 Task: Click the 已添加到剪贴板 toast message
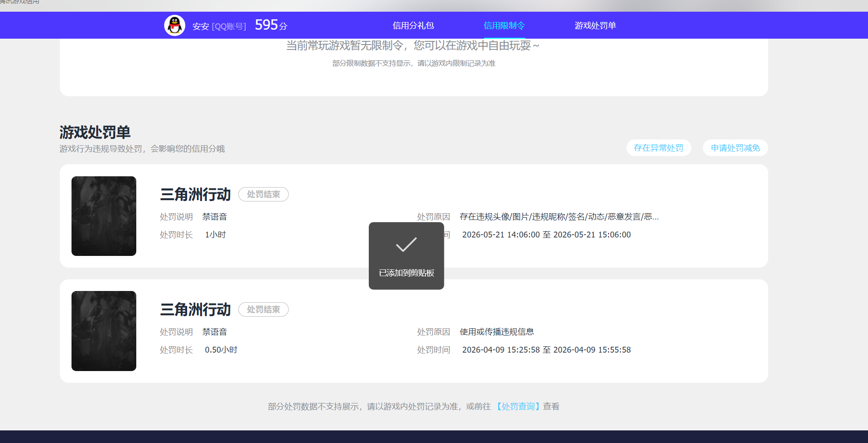(x=406, y=273)
